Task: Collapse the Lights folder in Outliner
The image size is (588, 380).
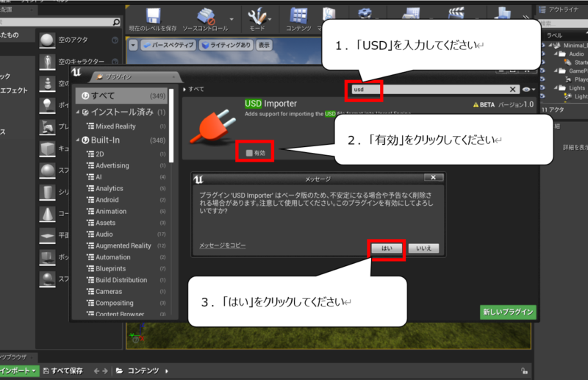Action: 556,87
